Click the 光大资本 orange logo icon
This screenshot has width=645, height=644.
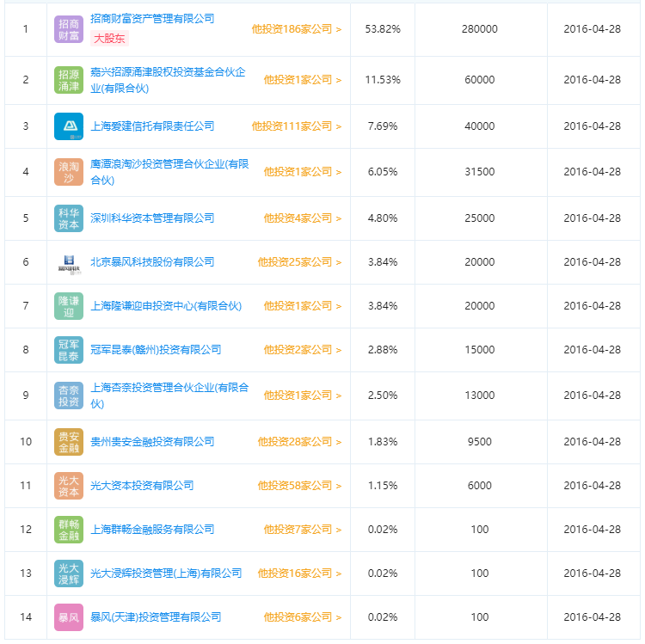pyautogui.click(x=69, y=486)
